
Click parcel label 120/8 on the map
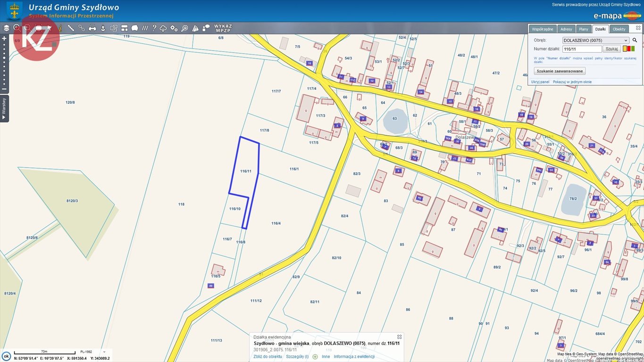click(70, 102)
